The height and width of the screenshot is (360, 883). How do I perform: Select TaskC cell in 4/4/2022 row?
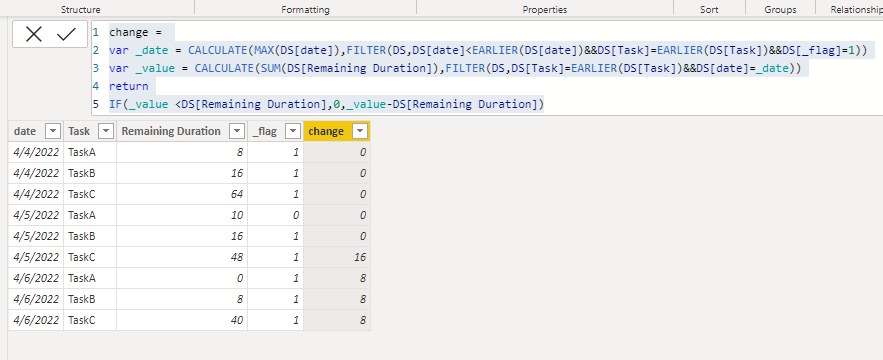click(x=90, y=194)
